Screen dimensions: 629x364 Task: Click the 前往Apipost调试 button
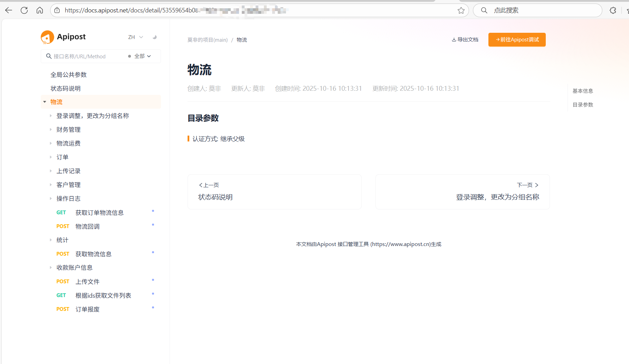tap(517, 40)
